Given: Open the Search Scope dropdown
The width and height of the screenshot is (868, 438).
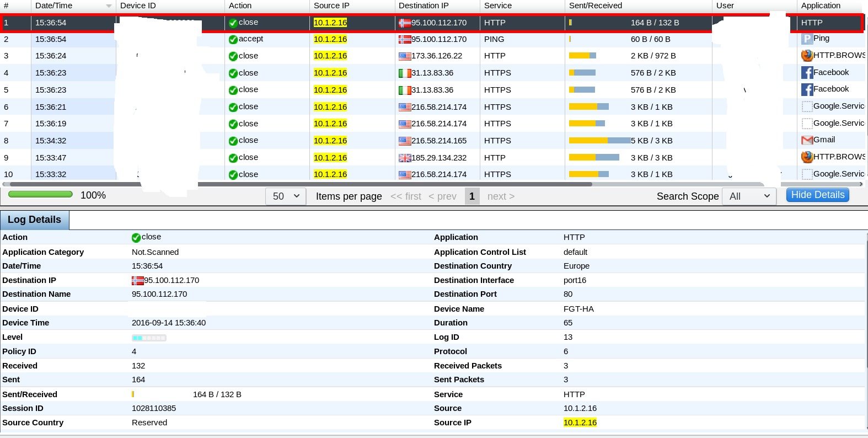Looking at the screenshot, I should (x=749, y=196).
